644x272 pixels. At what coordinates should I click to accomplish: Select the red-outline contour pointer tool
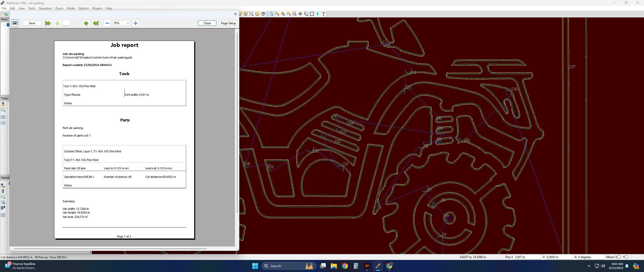294,14
